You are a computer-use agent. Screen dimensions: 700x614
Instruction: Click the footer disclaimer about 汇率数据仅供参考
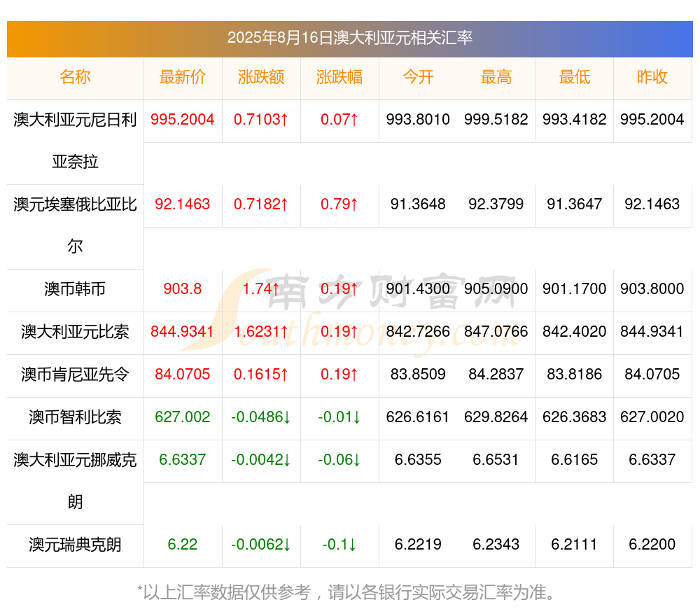point(346,593)
